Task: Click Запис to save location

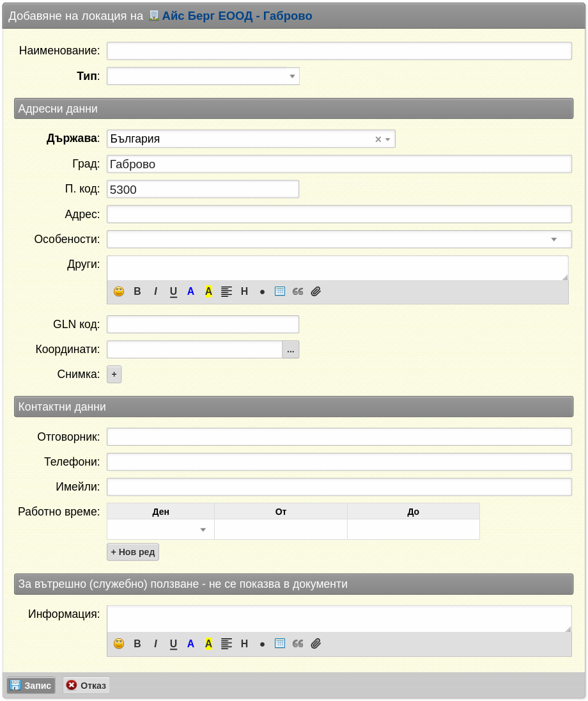Action: [31, 686]
